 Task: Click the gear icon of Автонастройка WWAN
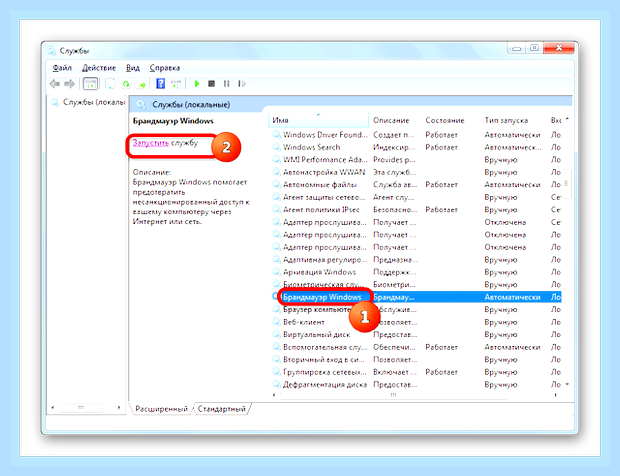[276, 172]
